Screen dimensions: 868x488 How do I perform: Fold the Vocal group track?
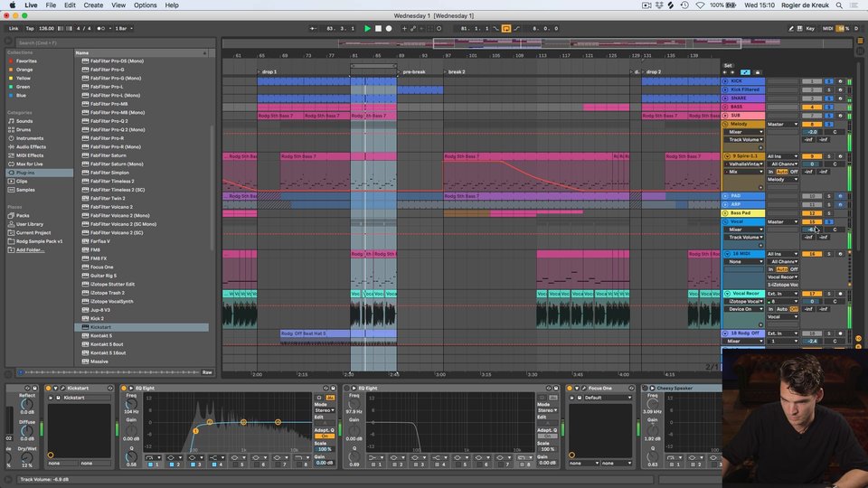tap(725, 222)
